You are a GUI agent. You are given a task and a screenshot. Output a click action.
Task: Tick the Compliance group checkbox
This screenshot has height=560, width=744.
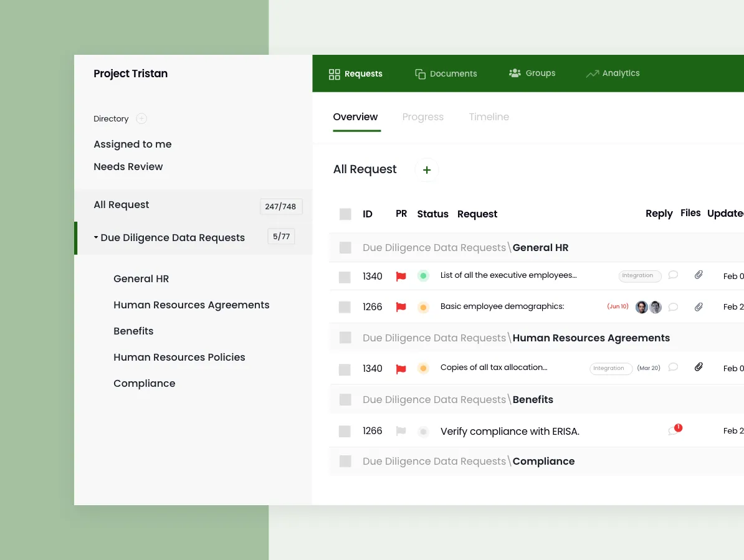coord(345,462)
